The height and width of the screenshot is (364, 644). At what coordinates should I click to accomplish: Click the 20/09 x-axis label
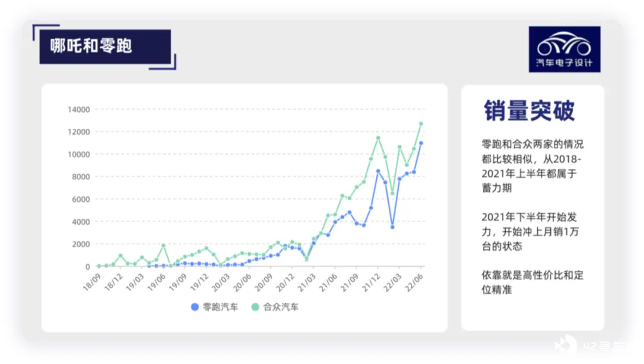tap(264, 282)
